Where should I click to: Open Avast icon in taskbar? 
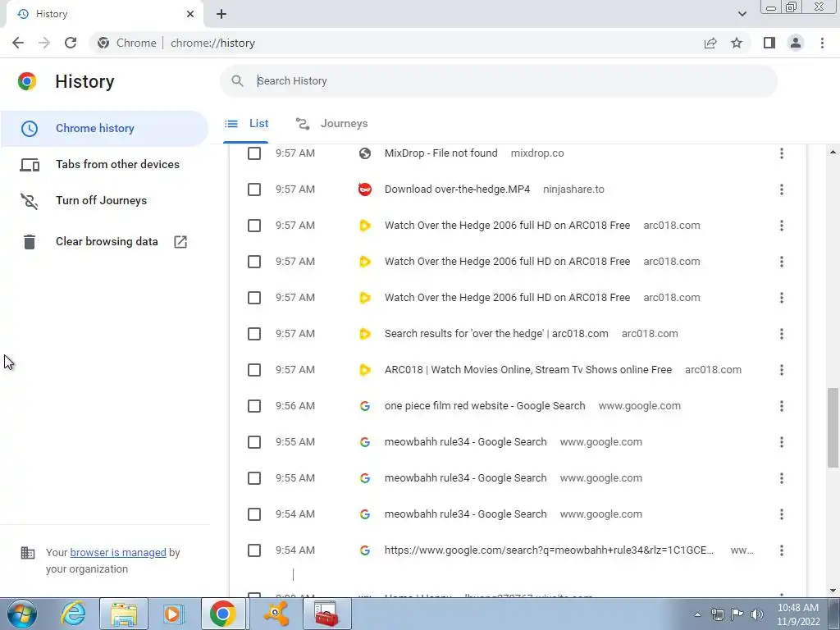click(276, 614)
